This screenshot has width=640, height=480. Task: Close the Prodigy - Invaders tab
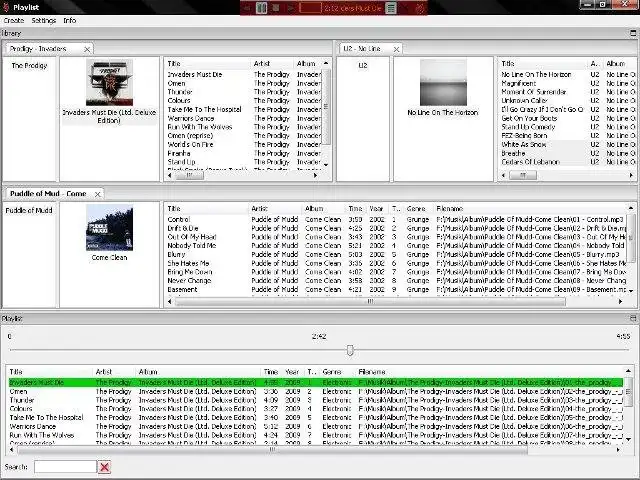coord(87,49)
